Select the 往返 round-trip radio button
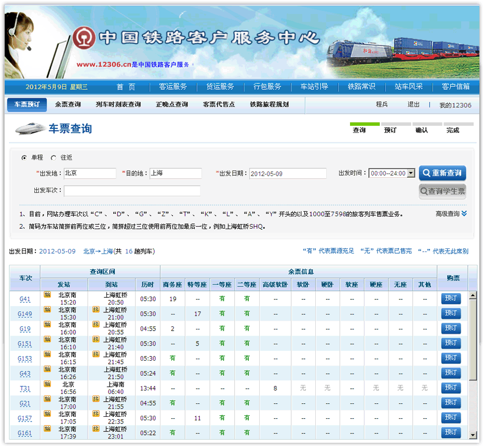Screen dimensions: 483x448 (x=53, y=158)
